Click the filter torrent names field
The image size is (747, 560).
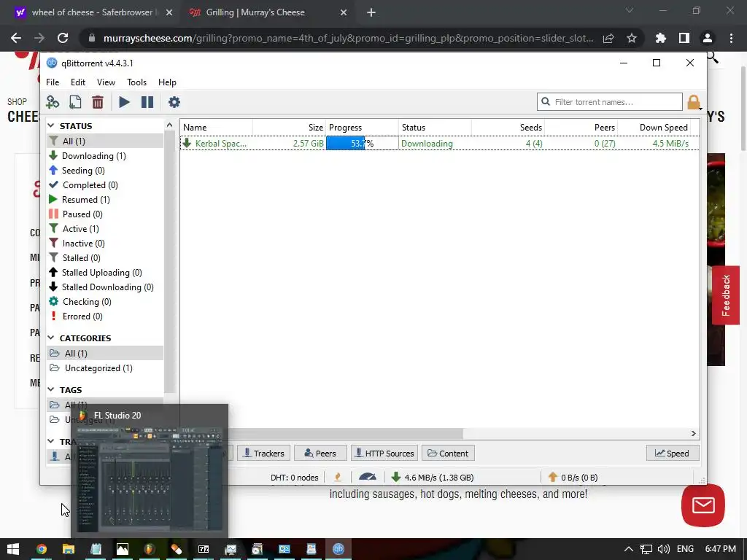click(610, 102)
